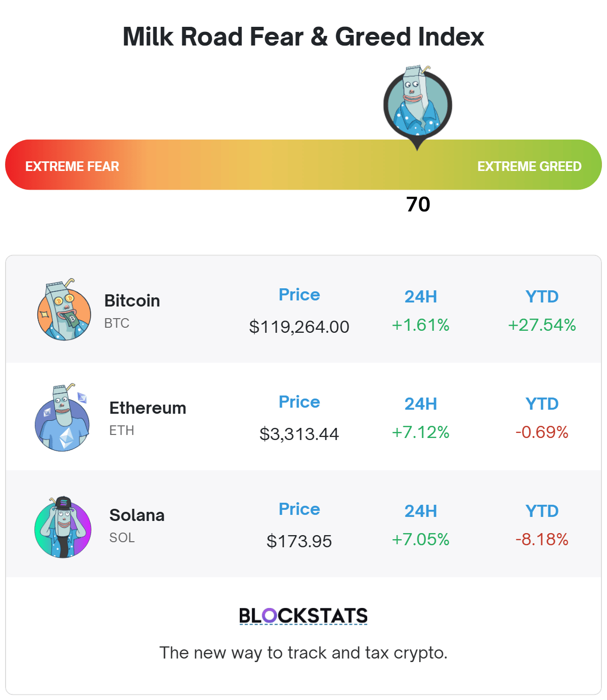
Task: Click Bitcoin price $119,264.00
Action: click(x=299, y=327)
